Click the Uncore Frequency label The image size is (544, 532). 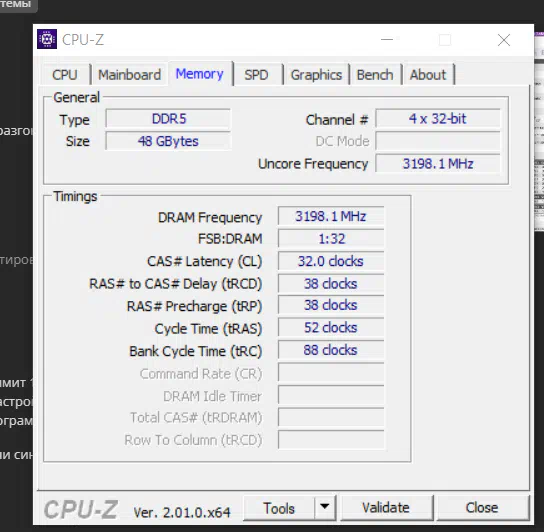click(313, 164)
